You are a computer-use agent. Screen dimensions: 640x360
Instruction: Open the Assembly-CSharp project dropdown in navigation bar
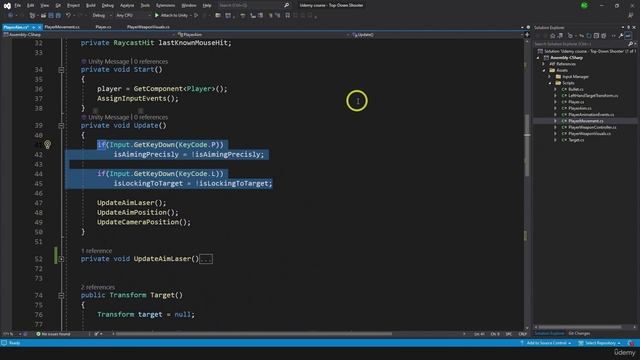(88, 35)
